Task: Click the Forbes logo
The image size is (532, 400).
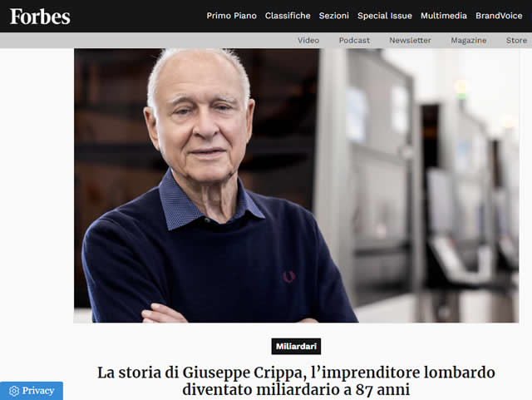Action: point(40,17)
